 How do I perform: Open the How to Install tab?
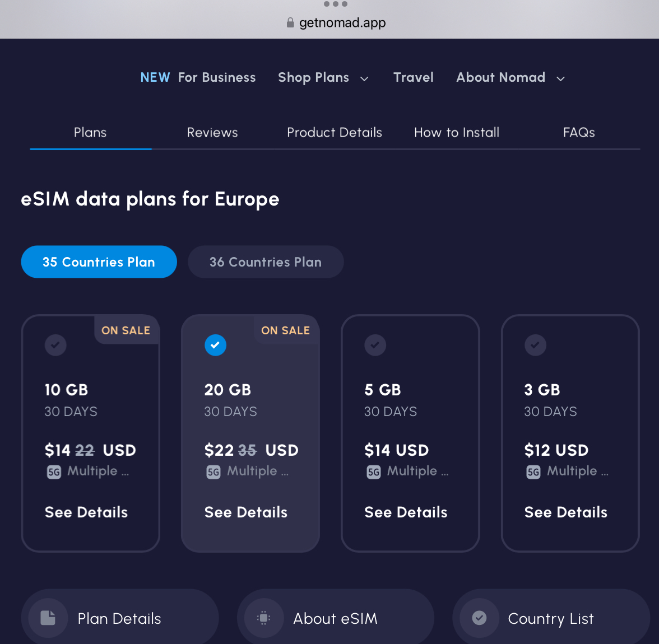pyautogui.click(x=457, y=133)
